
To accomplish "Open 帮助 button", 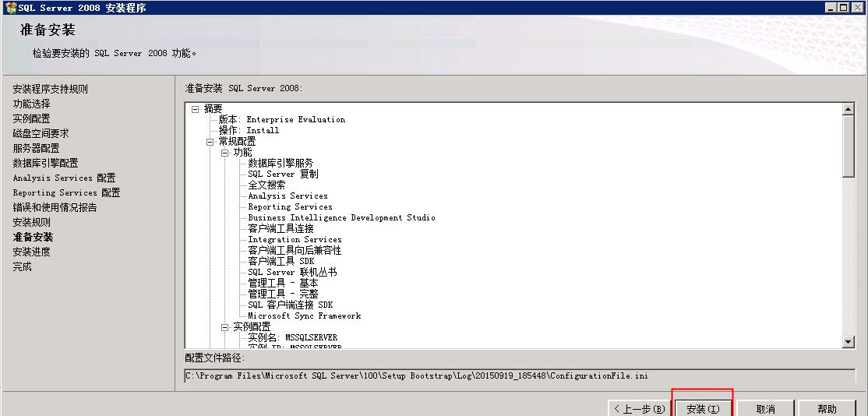I will pos(827,408).
